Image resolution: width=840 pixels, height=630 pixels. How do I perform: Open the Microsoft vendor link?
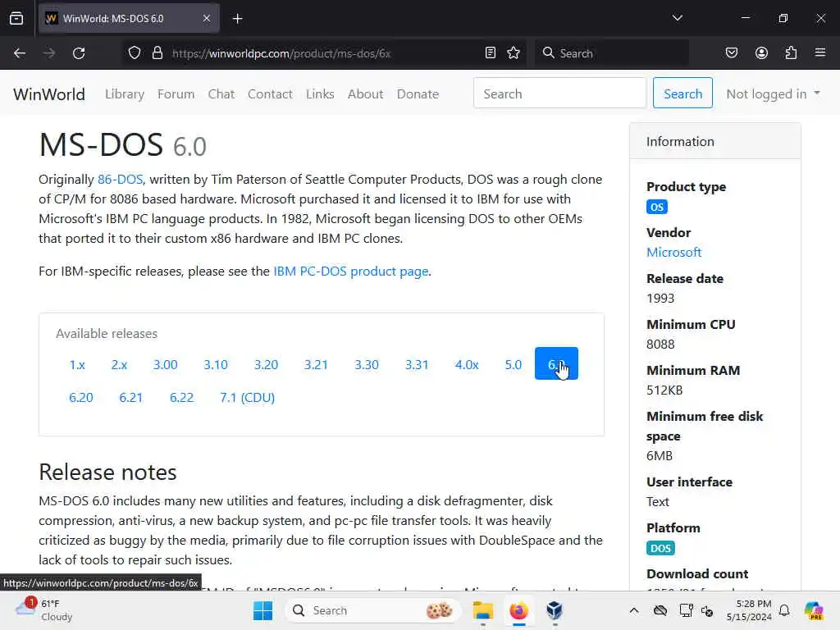point(673,252)
